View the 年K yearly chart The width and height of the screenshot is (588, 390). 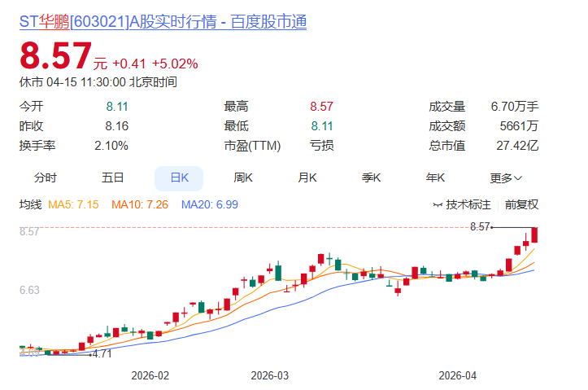[x=436, y=178]
